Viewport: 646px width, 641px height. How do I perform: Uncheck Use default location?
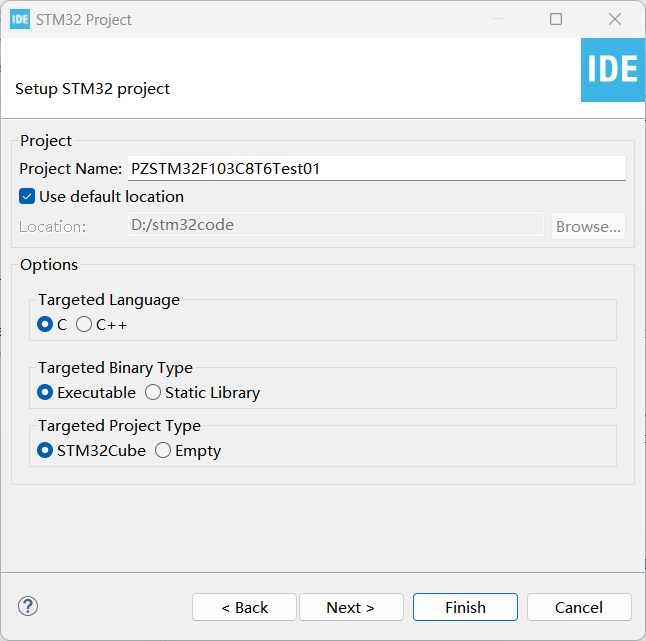[27, 197]
